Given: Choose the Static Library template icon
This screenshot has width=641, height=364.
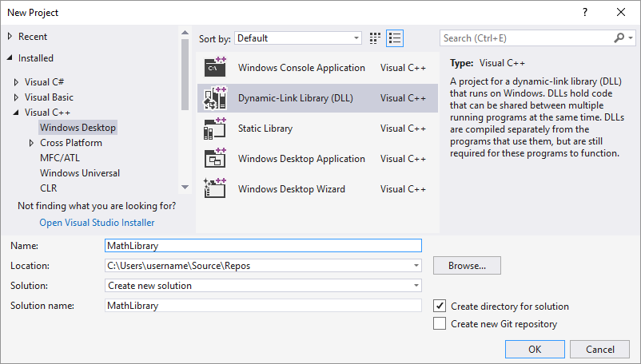Looking at the screenshot, I should click(x=216, y=129).
